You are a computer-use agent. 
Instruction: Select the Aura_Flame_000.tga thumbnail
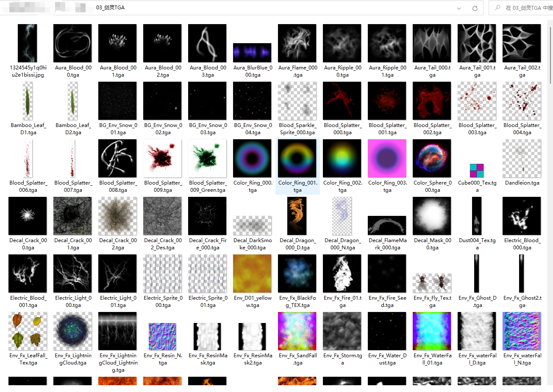pos(297,43)
